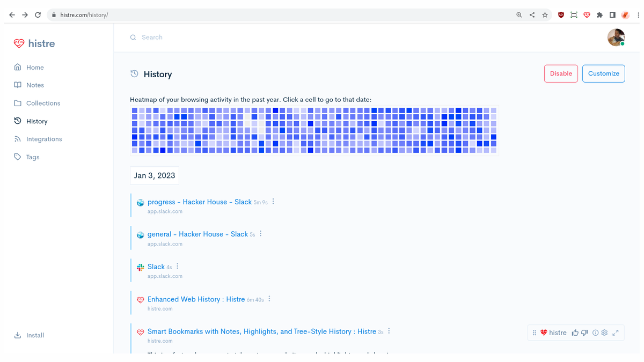Click Install in sidebar

tap(35, 335)
